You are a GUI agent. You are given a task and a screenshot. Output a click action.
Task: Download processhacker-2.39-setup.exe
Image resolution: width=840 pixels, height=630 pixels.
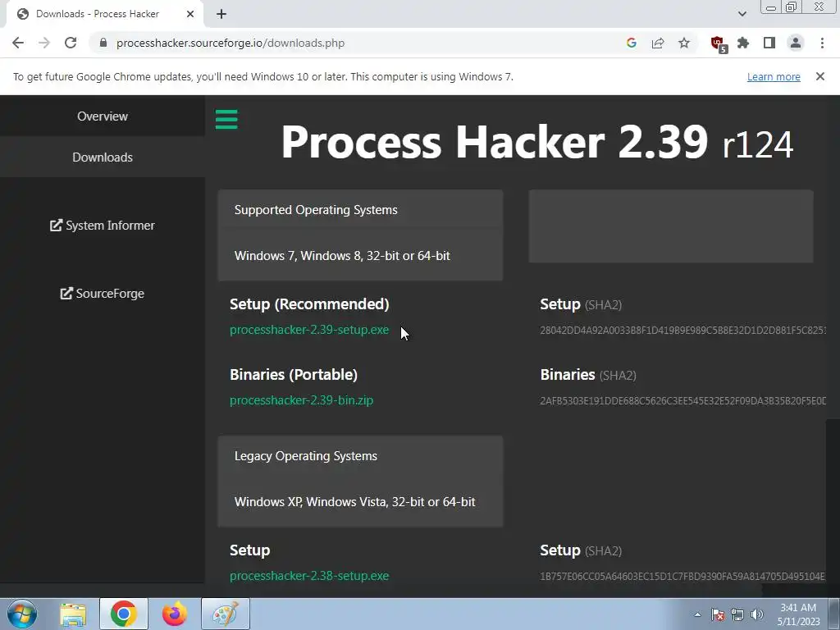pyautogui.click(x=309, y=330)
